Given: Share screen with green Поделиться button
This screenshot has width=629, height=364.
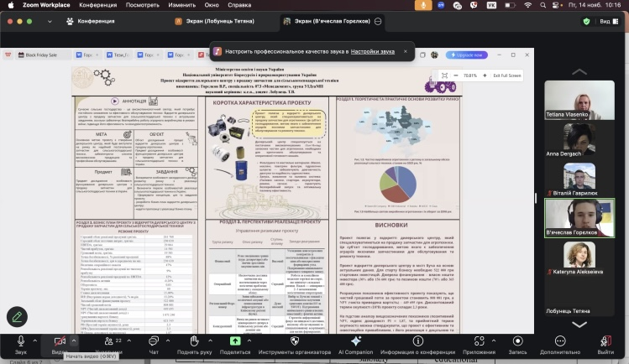Looking at the screenshot, I should point(235,341).
